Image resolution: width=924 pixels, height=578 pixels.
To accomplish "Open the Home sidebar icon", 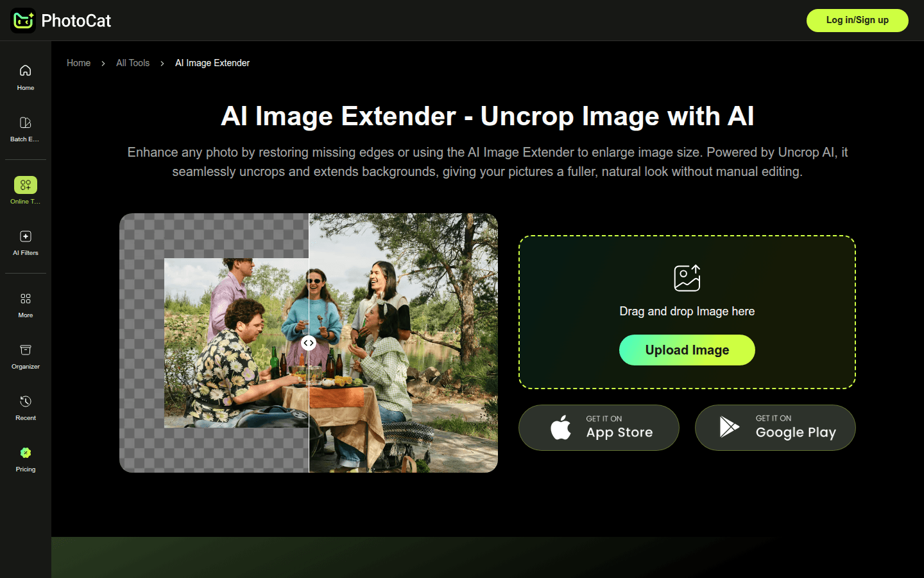I will 26,71.
